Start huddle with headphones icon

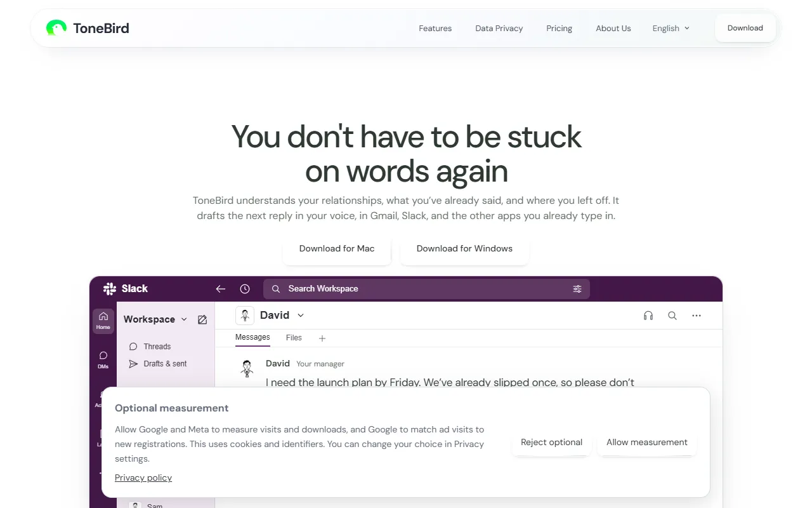tap(648, 316)
